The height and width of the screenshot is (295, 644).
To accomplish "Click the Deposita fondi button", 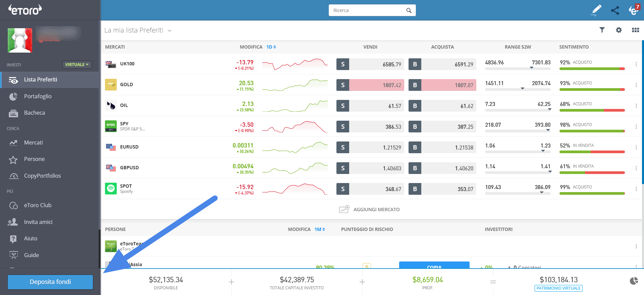I will tap(50, 282).
